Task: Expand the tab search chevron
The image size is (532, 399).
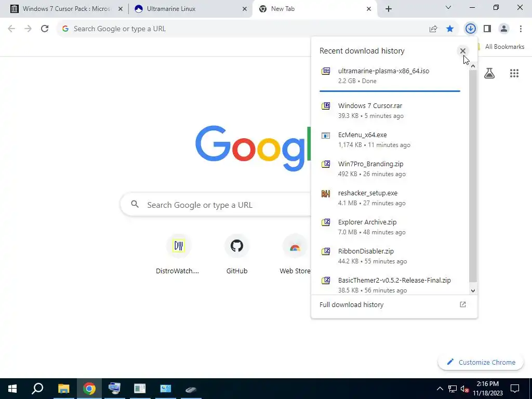Action: (x=448, y=7)
